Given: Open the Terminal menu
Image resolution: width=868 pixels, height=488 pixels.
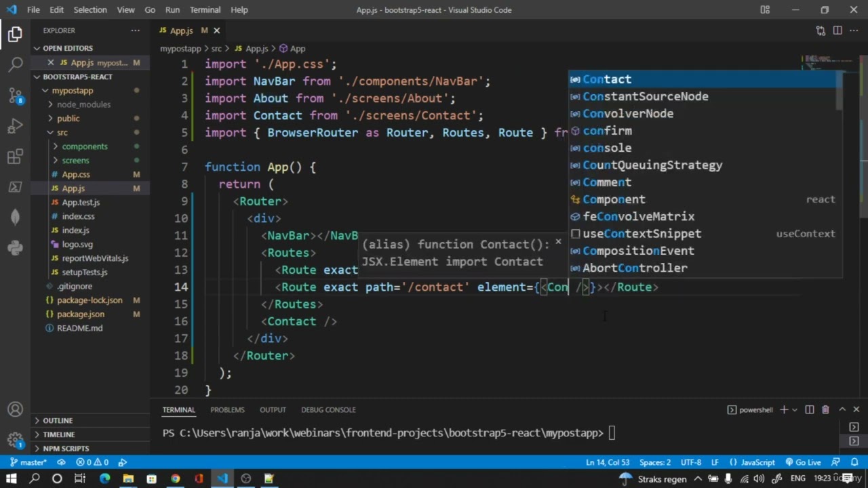Looking at the screenshot, I should point(205,9).
